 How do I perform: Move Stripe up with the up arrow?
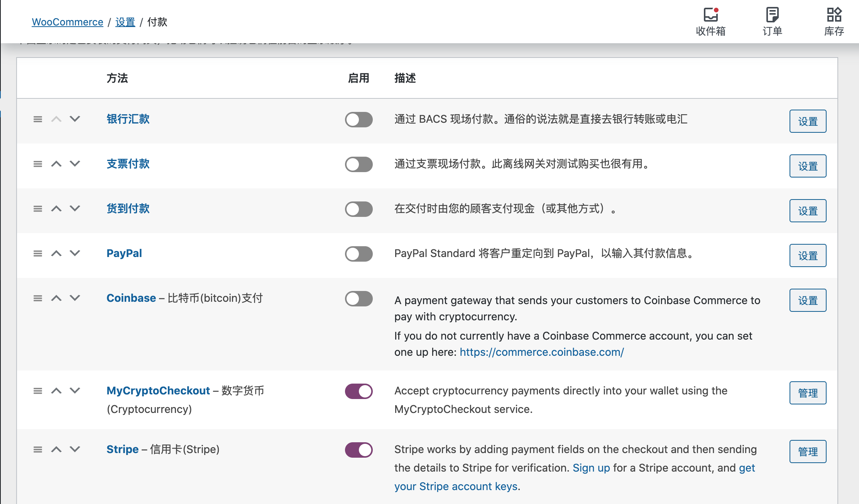point(56,449)
